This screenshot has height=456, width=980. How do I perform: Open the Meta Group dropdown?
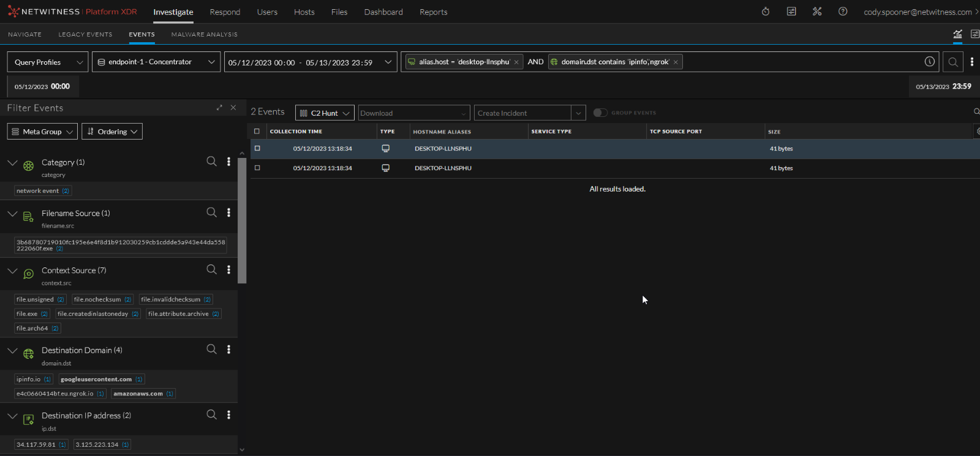click(42, 131)
